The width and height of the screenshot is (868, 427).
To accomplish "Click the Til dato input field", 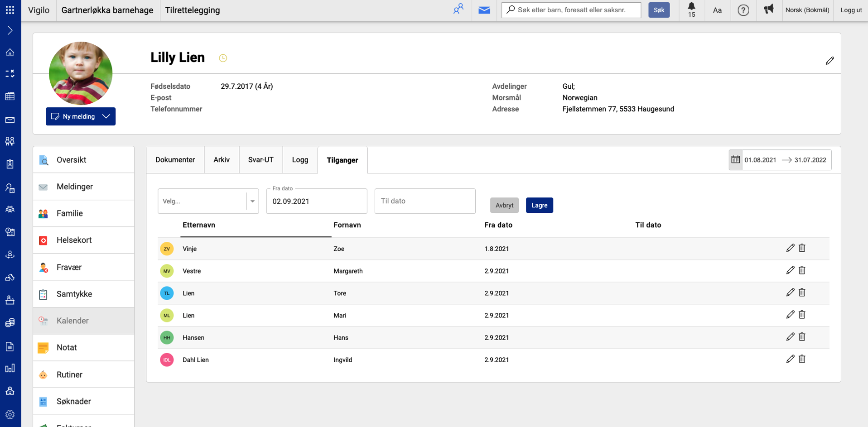I will coord(424,201).
